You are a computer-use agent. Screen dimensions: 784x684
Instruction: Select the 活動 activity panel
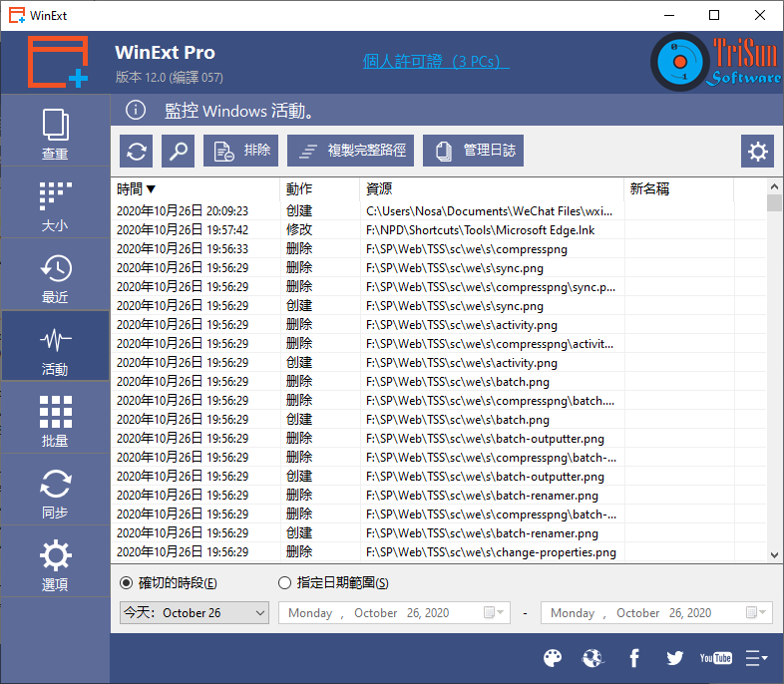click(x=55, y=346)
